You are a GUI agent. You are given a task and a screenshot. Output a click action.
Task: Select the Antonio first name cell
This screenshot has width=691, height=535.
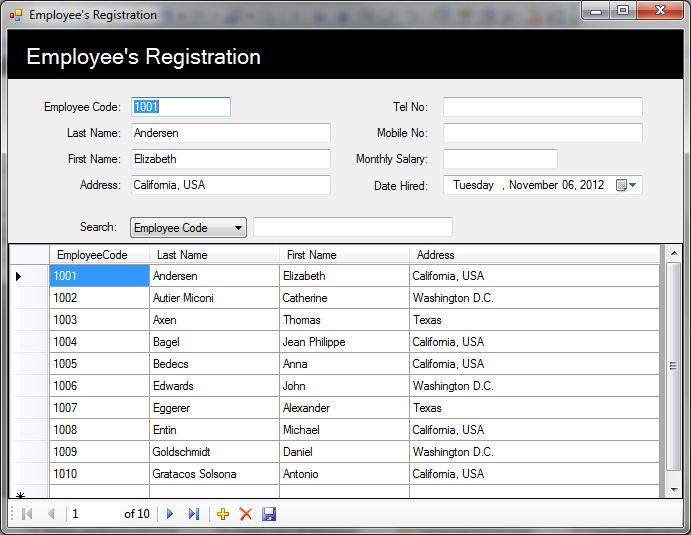coord(344,474)
